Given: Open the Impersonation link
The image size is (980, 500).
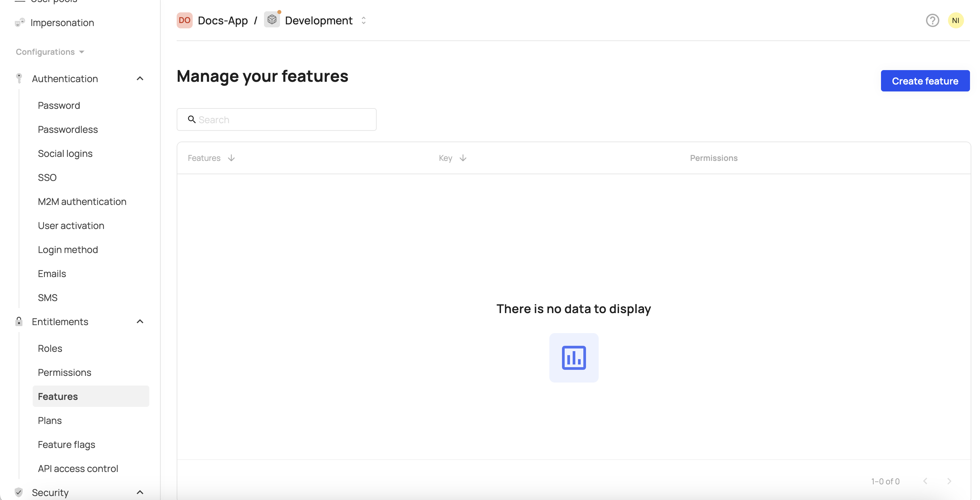Looking at the screenshot, I should (62, 23).
